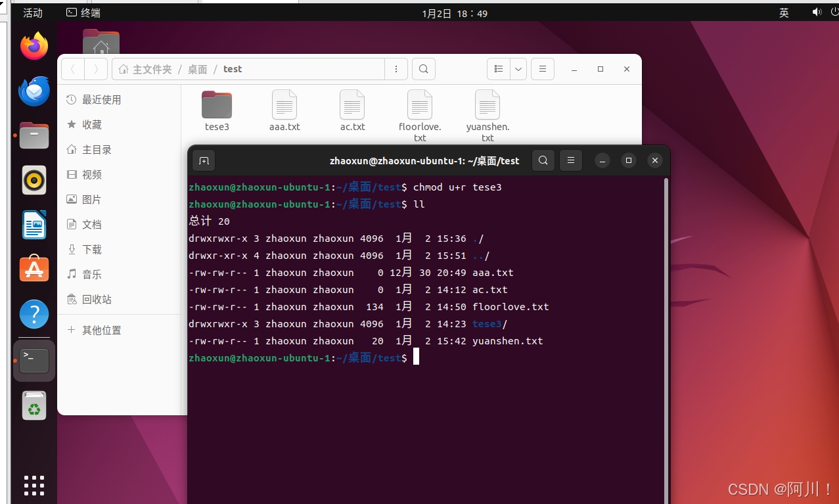Click the tese3/ entry in terminal output
Viewport: 839px width, 504px height.
point(490,324)
